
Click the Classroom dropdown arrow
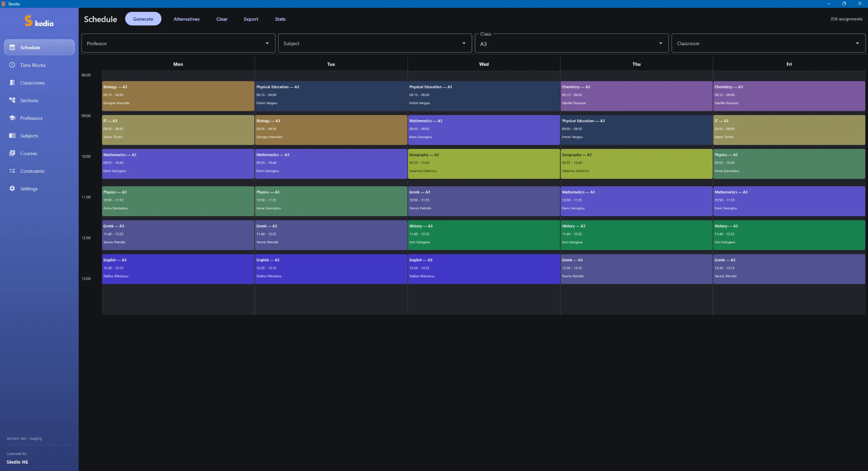pos(857,43)
